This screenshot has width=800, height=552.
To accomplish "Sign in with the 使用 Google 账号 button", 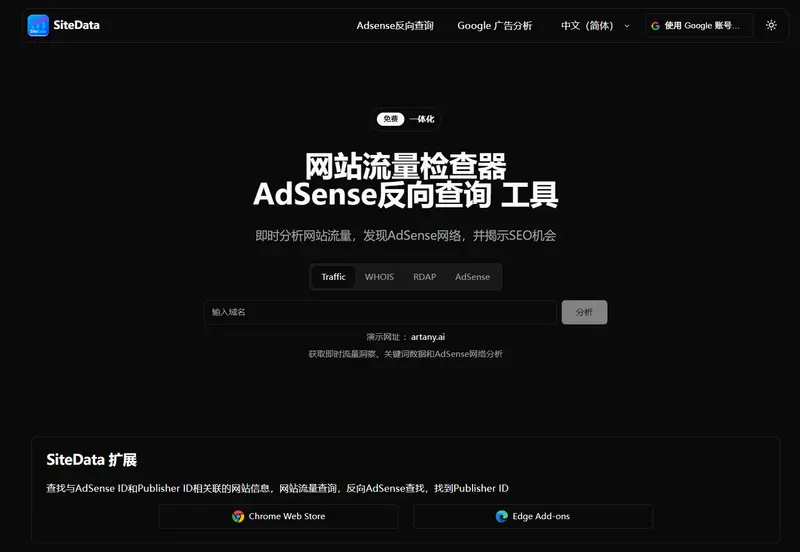I will (x=699, y=25).
